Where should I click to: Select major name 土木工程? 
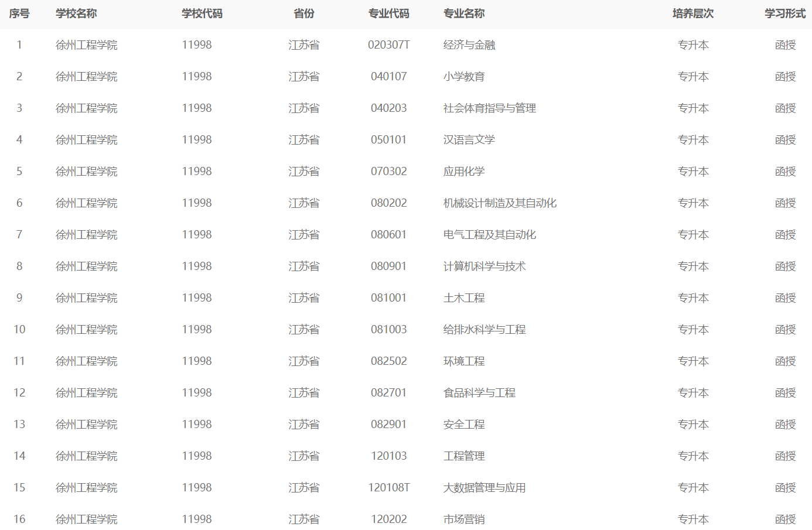tap(464, 298)
